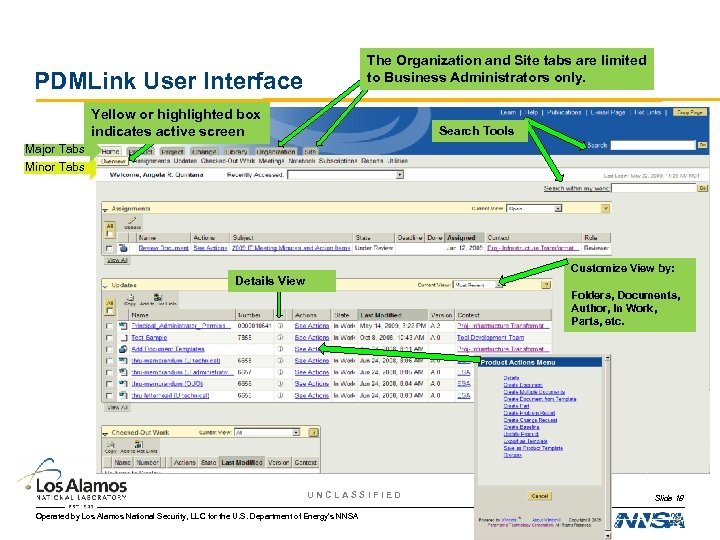This screenshot has width=720, height=540.
Task: Tick the All checkbox in Updates table
Action: pyautogui.click(x=109, y=311)
